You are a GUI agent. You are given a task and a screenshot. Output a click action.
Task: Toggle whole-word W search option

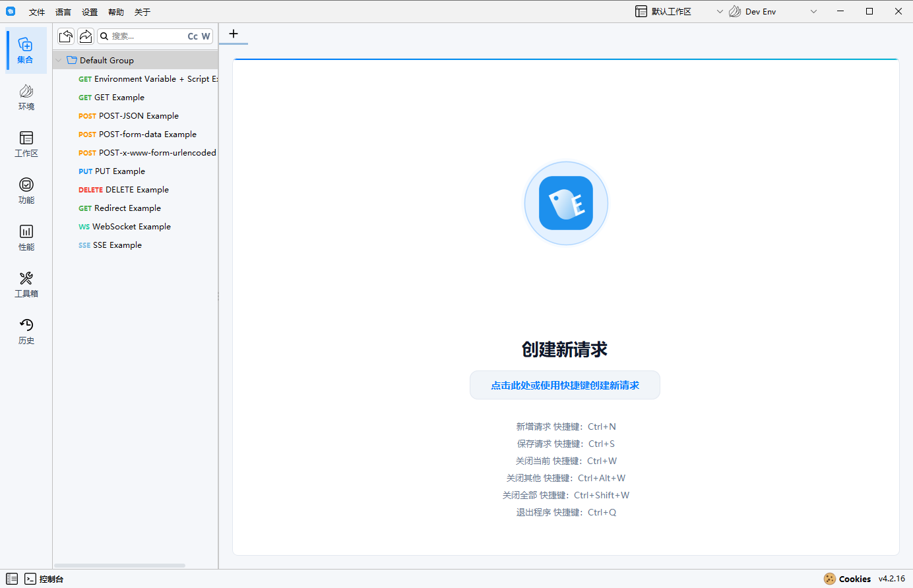206,36
